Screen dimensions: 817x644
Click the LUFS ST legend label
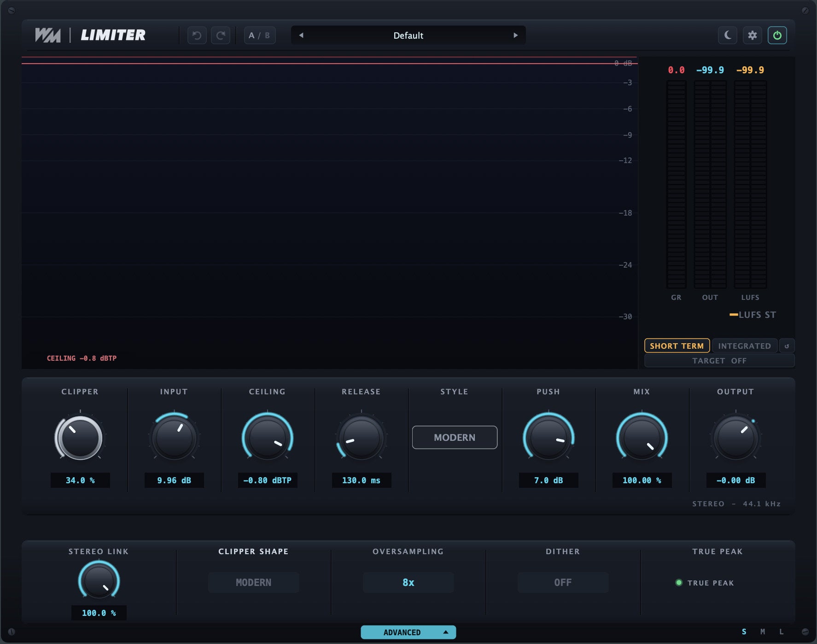[x=753, y=315]
